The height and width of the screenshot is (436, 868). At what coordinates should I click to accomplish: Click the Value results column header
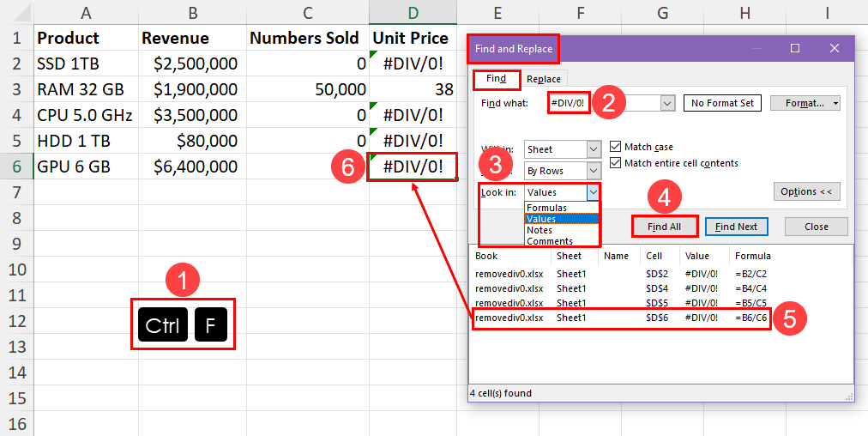[704, 256]
